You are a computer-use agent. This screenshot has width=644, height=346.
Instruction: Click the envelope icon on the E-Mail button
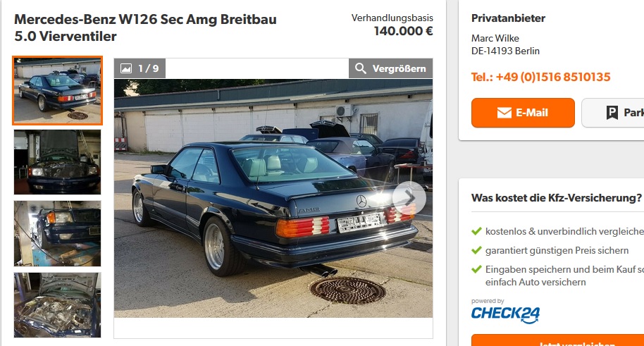[504, 113]
